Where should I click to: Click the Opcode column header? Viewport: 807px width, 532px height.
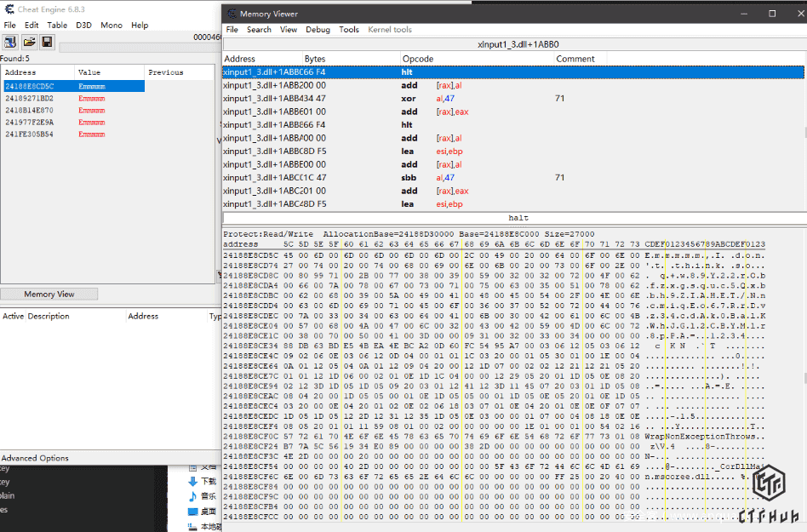click(x=418, y=59)
